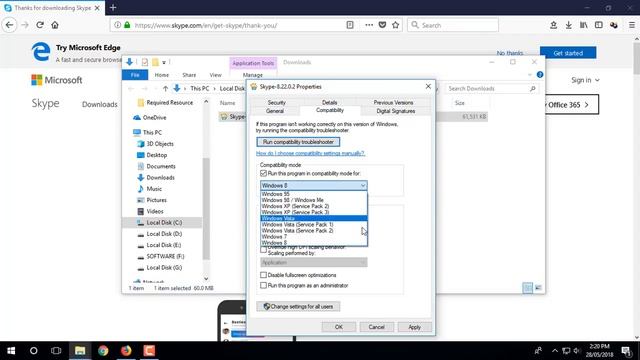The image size is (640, 360).
Task: Select the highlighted Windows Vista option
Action: click(x=313, y=218)
